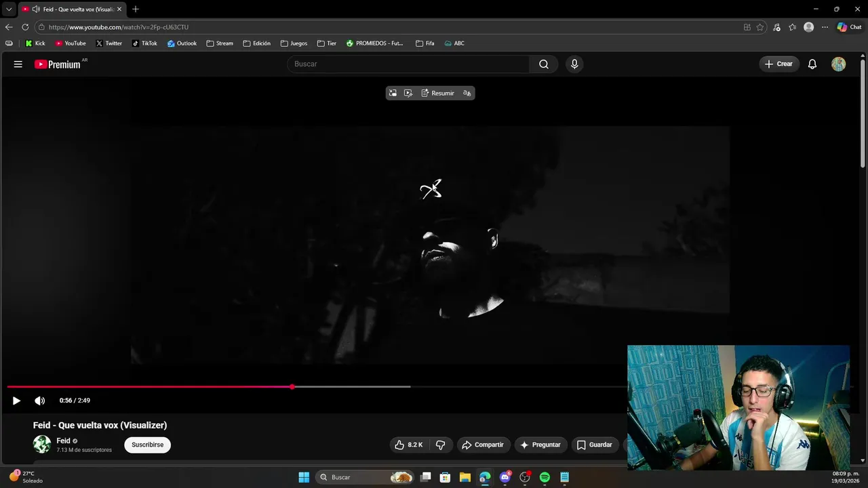This screenshot has width=868, height=488.
Task: Click the YouTube search magnifier button
Action: [544, 64]
